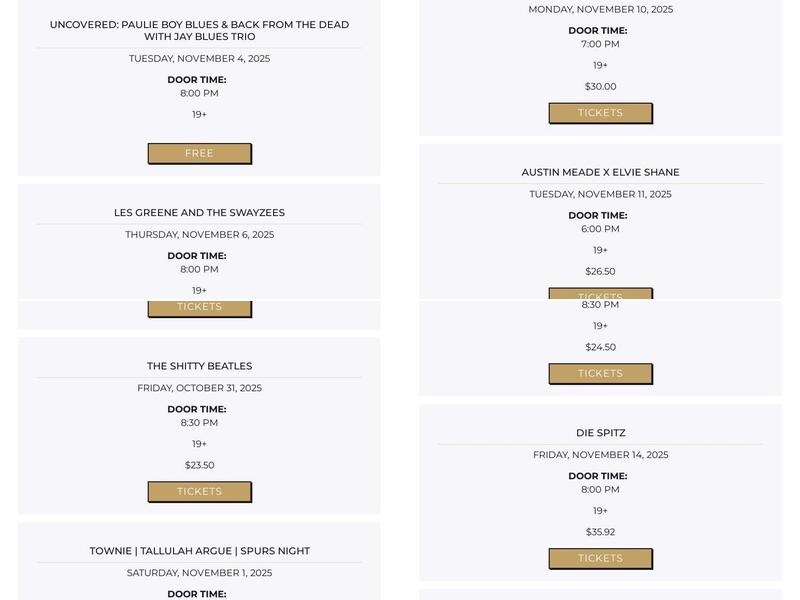Click TICKETS under the $24.50 price
Image resolution: width=800 pixels, height=600 pixels.
tap(600, 373)
